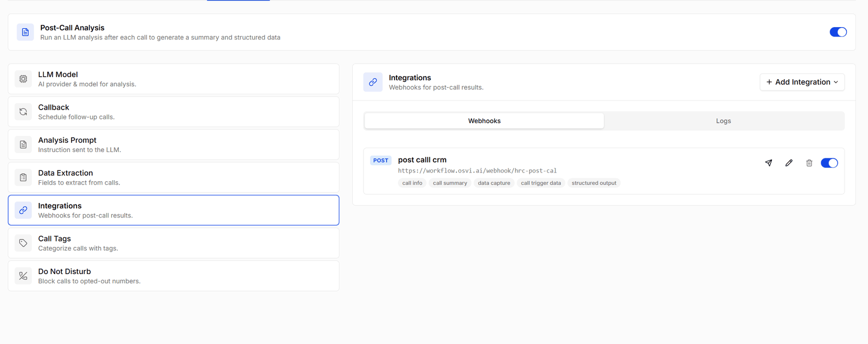Click the Callback refresh icon
The image size is (868, 344).
tap(23, 112)
